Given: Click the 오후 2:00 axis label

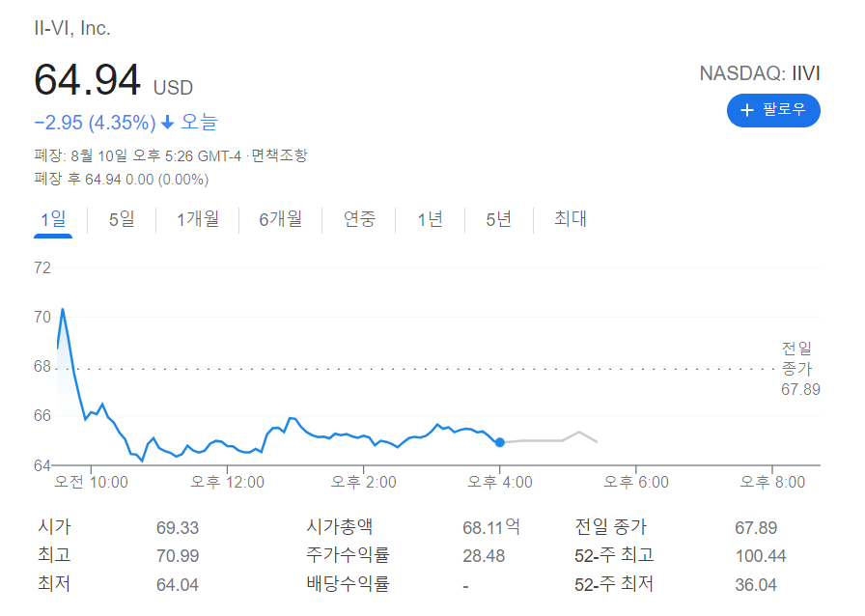Looking at the screenshot, I should (x=364, y=482).
